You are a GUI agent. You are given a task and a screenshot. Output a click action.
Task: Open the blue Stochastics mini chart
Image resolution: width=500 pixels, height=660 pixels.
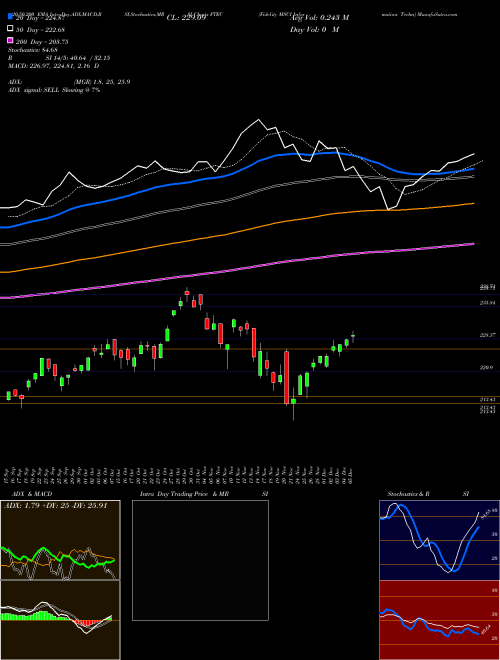tap(439, 540)
